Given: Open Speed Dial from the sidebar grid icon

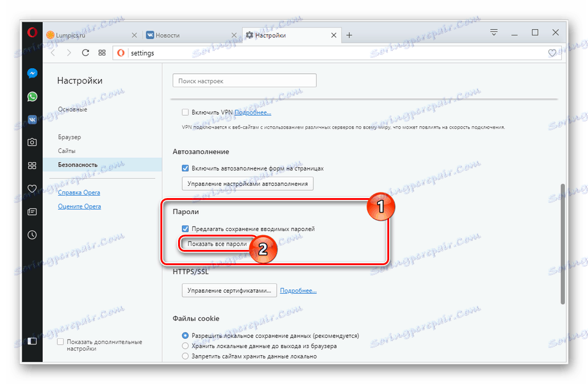Looking at the screenshot, I should 32,166.
